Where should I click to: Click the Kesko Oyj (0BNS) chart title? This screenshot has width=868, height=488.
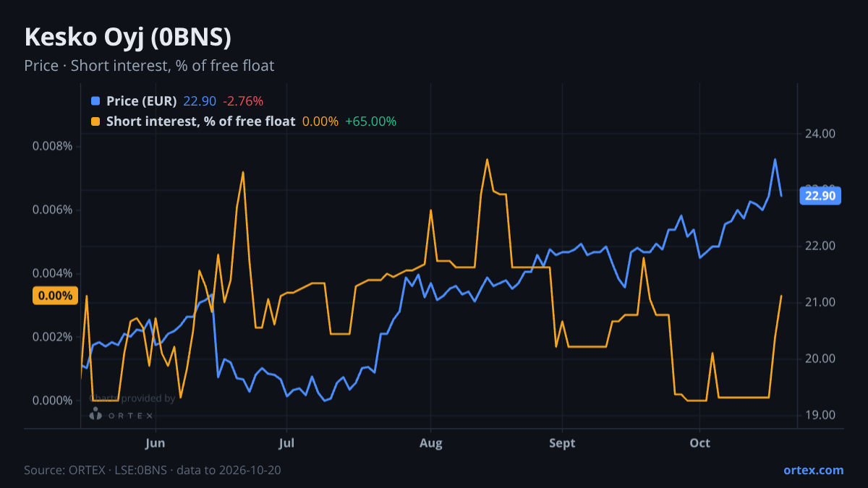[128, 36]
